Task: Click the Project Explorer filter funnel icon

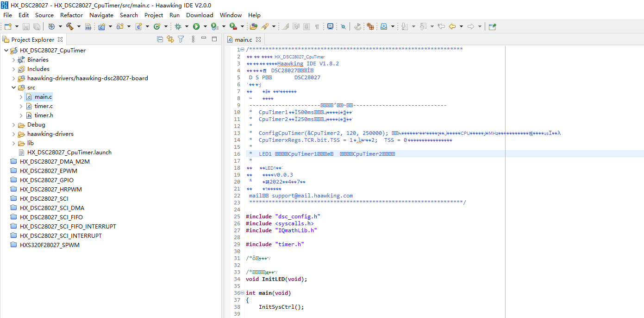Action: coord(181,39)
